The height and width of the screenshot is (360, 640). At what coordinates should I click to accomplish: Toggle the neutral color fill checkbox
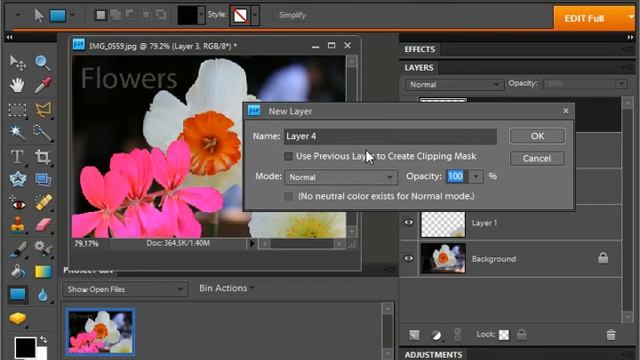coord(289,196)
